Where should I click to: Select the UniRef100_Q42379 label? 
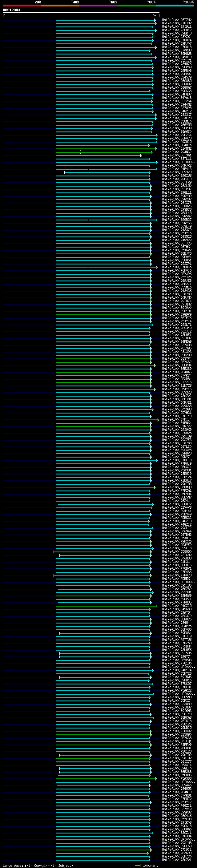click(177, 230)
